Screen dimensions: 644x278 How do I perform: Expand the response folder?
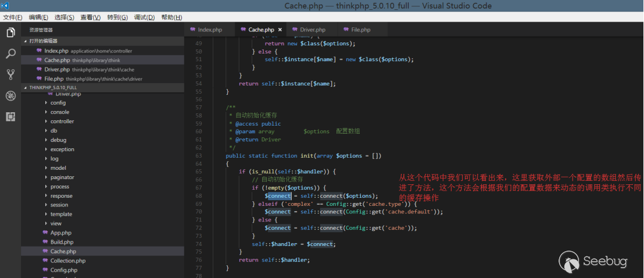pyautogui.click(x=61, y=196)
